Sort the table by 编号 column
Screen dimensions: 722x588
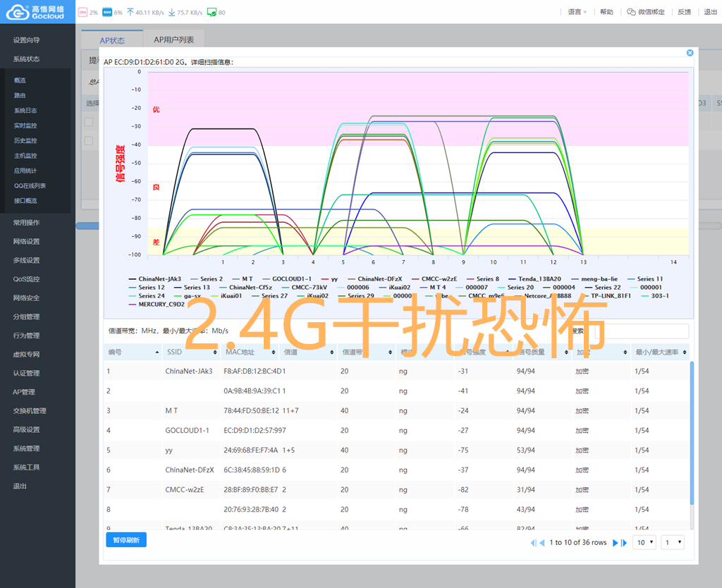[133, 353]
